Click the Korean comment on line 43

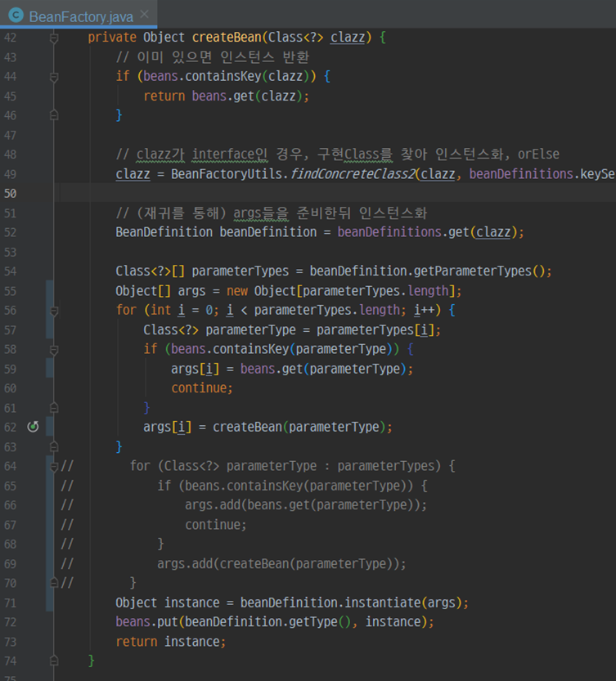pyautogui.click(x=213, y=57)
